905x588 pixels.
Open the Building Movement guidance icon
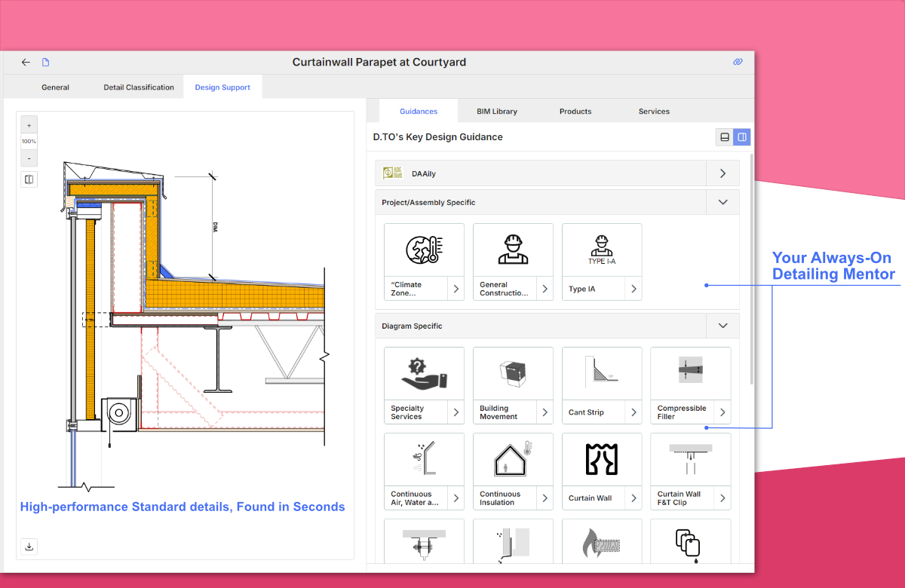tap(513, 373)
